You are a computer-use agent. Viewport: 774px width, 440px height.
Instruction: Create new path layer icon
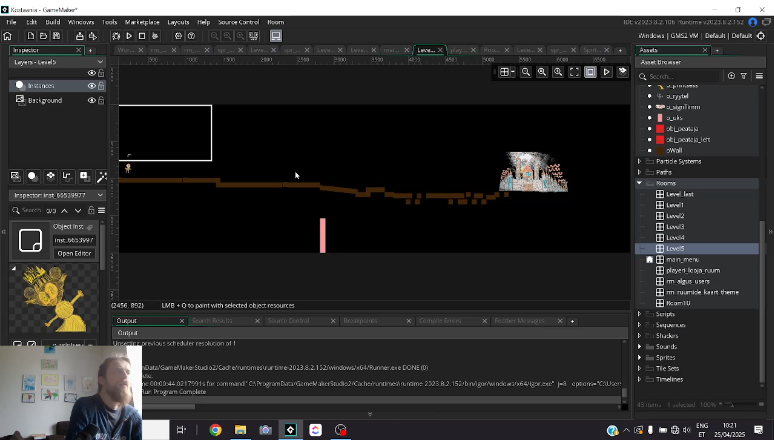67,176
